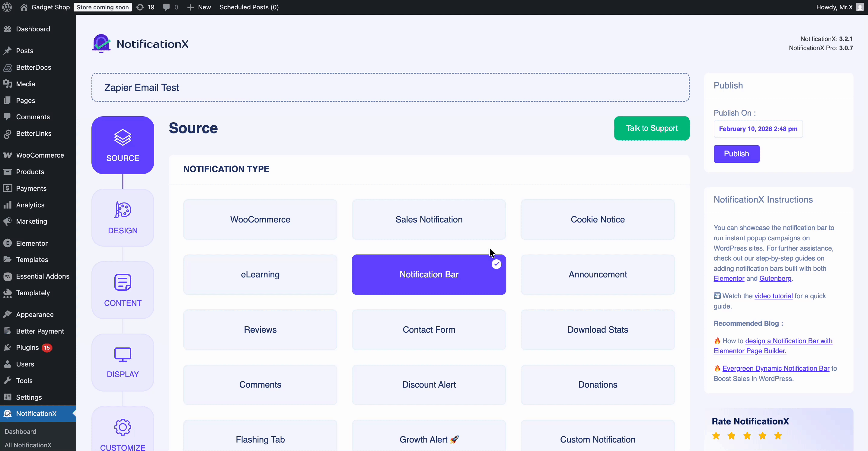Select the Donations notification type
The width and height of the screenshot is (868, 451).
pos(597,385)
